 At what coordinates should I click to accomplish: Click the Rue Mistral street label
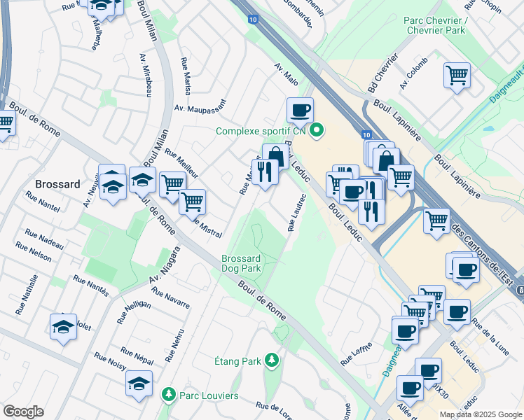point(209,228)
